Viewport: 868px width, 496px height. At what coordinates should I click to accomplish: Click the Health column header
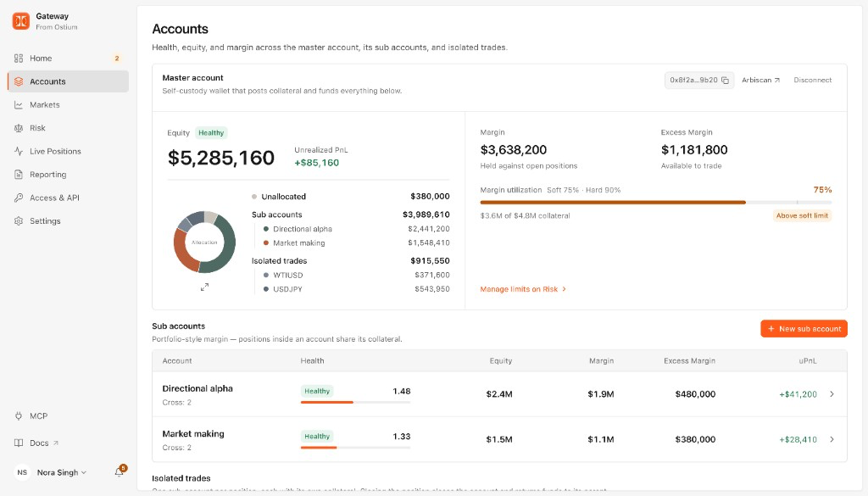312,361
